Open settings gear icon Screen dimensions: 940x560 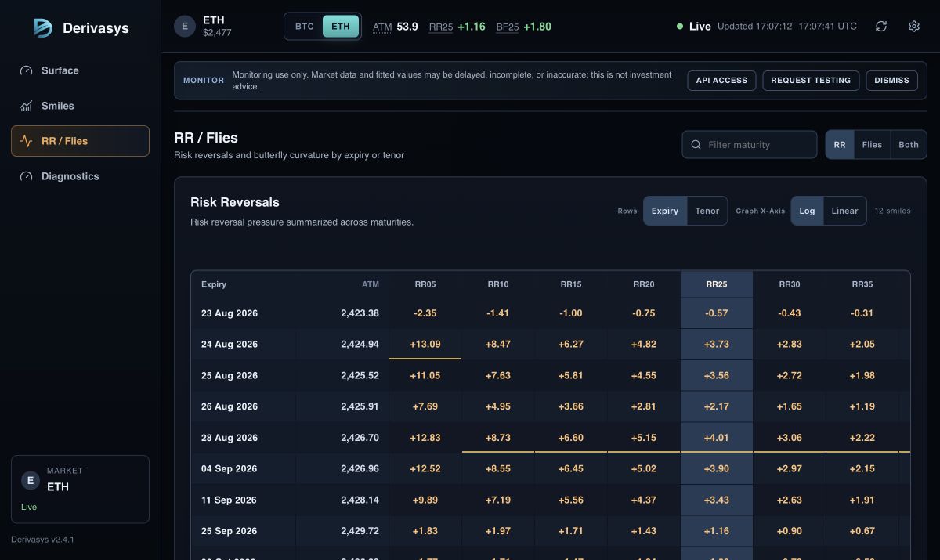(x=914, y=26)
